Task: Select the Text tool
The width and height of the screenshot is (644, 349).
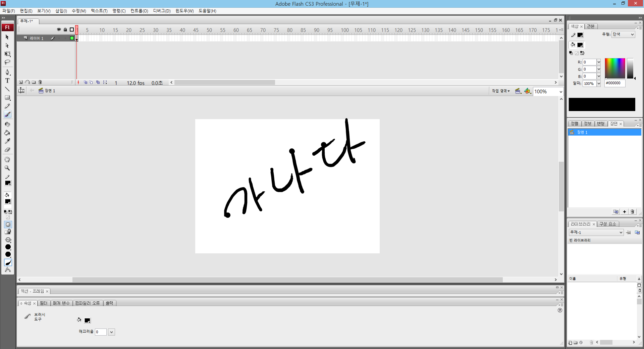Action: point(7,81)
